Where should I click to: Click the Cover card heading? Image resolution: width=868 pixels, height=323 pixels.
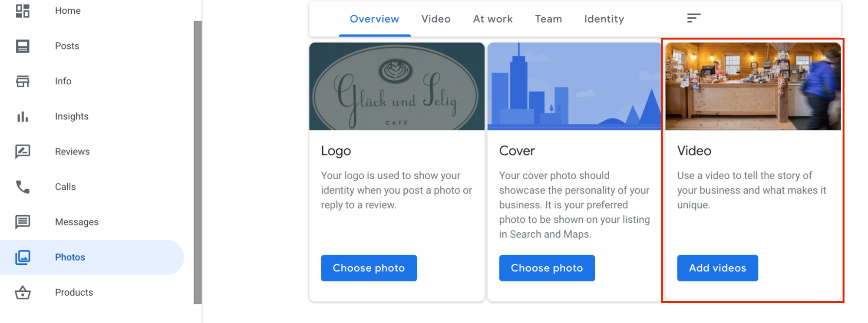click(x=517, y=151)
